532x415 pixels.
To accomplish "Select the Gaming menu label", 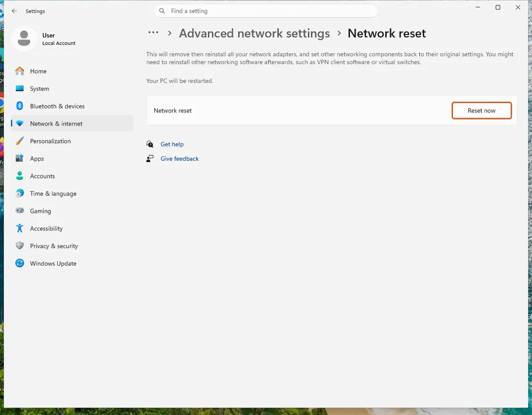I will (40, 211).
